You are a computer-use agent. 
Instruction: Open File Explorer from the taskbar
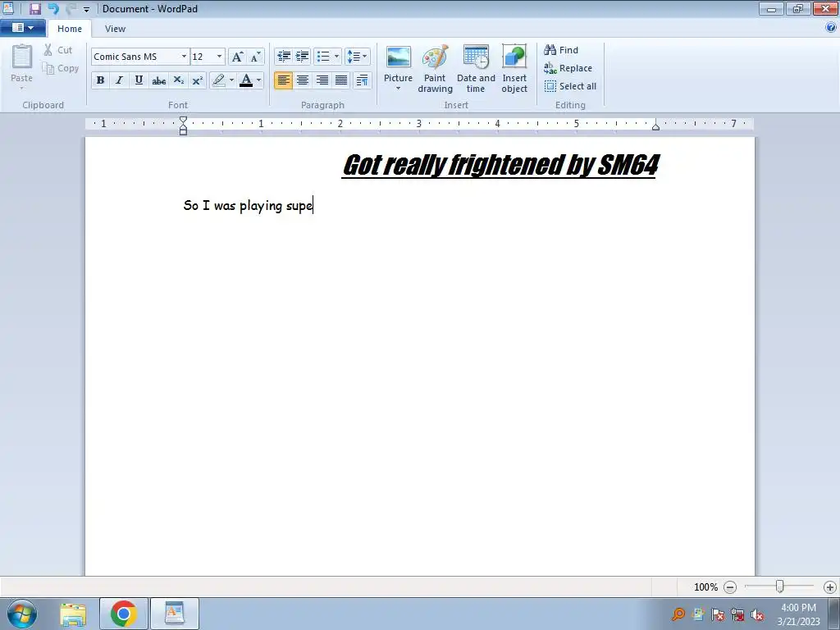pos(73,614)
